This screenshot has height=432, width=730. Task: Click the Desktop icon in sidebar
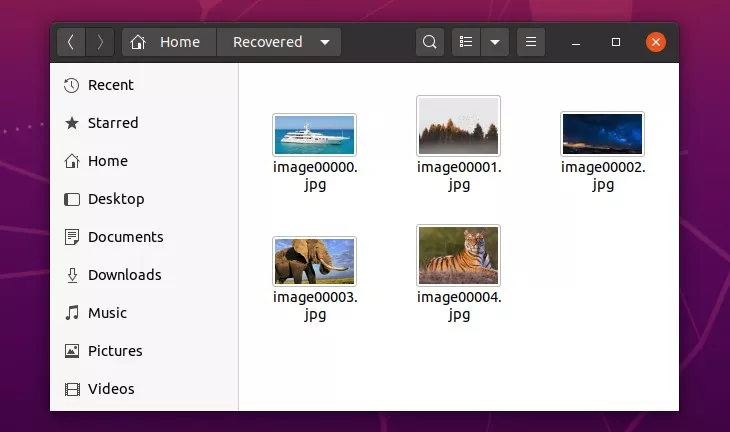(72, 199)
